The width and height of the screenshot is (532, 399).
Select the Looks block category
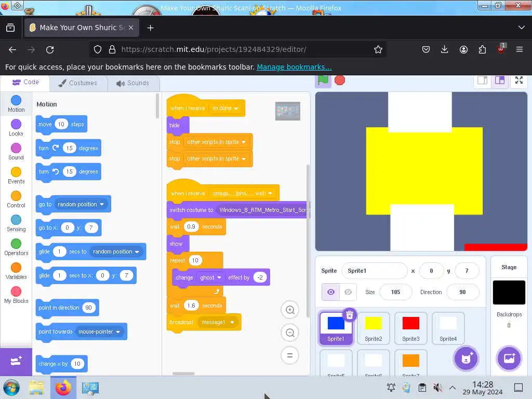pos(16,128)
